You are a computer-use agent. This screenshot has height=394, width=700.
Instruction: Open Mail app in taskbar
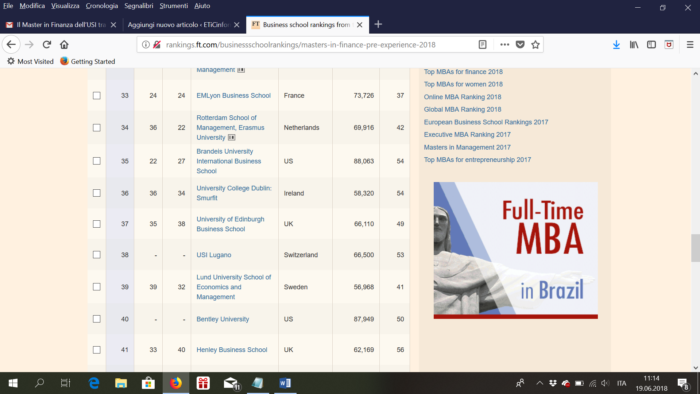(x=231, y=383)
